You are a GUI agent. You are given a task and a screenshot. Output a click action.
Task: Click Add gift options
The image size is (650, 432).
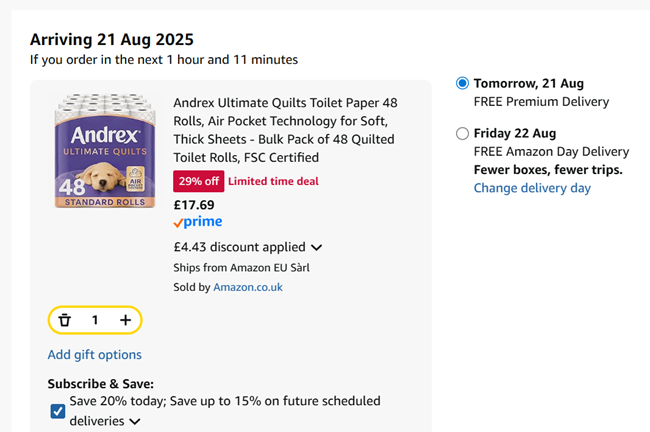pos(95,354)
